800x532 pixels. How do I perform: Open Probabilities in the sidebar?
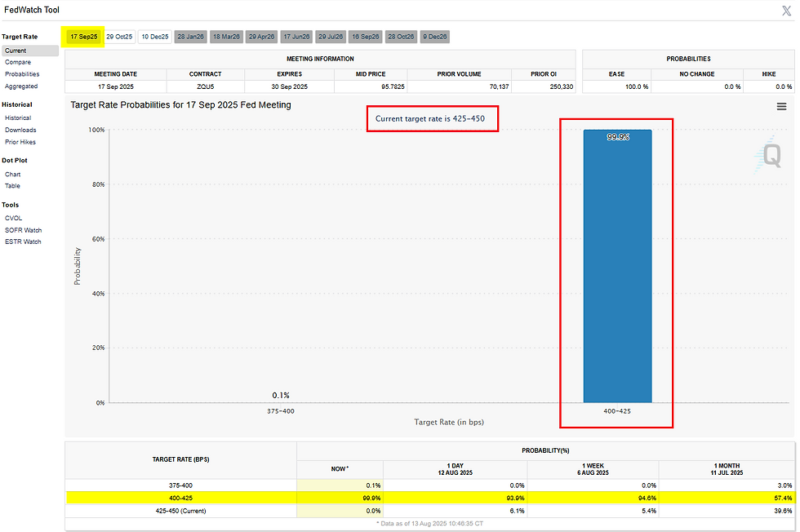tap(22, 74)
